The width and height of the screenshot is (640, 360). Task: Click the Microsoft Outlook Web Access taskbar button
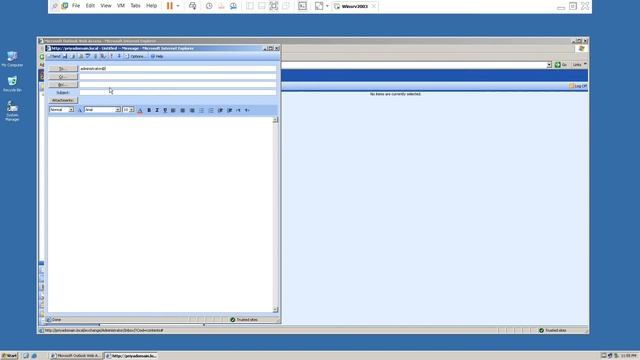[x=75, y=356]
